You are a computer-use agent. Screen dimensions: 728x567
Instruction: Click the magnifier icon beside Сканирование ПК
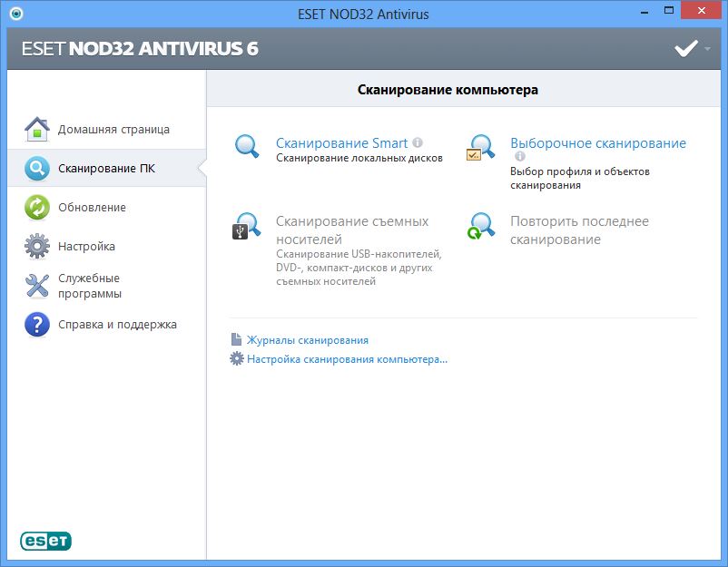pos(36,169)
